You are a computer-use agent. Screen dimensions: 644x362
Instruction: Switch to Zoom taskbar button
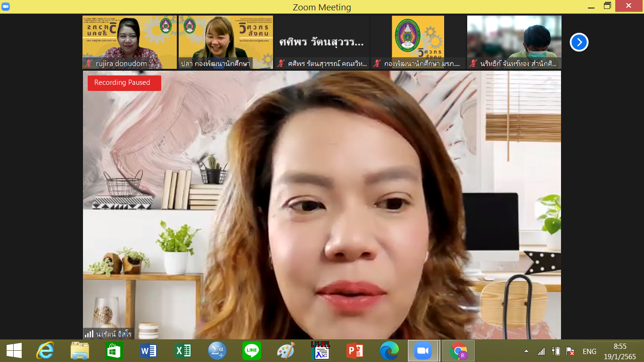click(x=423, y=351)
